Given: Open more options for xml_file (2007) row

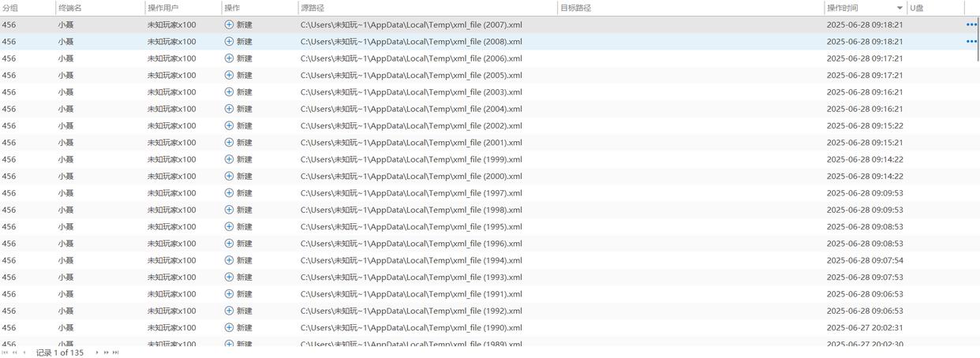Looking at the screenshot, I should tap(971, 24).
